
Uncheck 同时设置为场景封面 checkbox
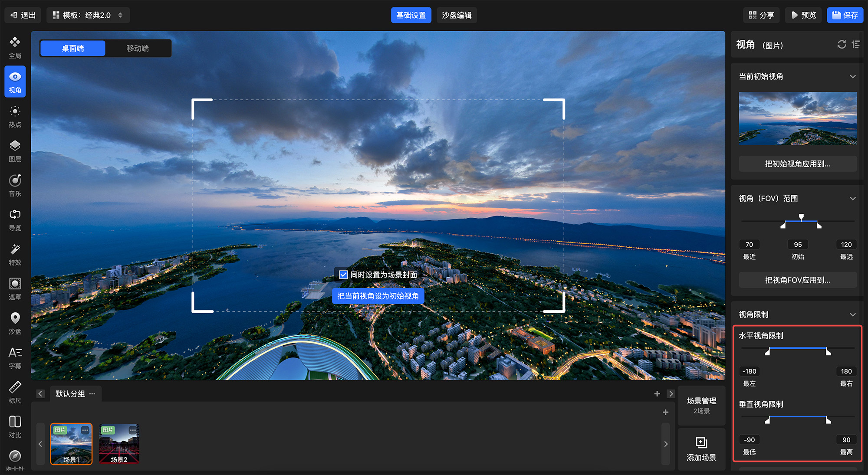click(x=343, y=275)
